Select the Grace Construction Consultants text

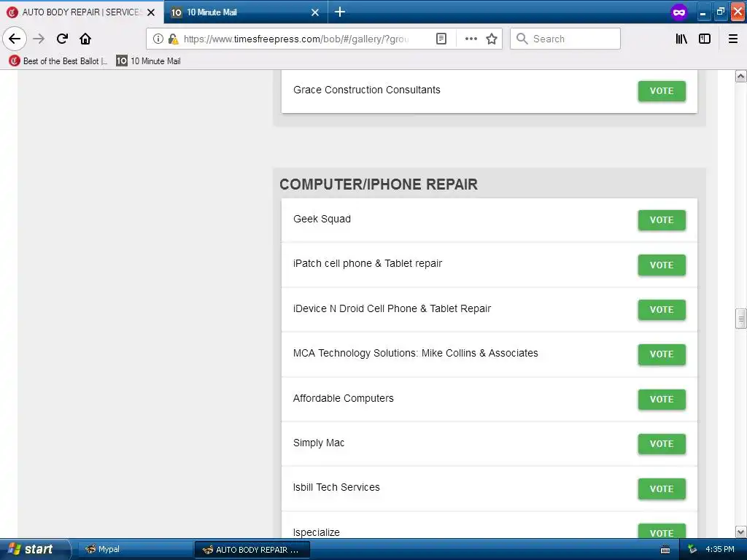[x=367, y=90]
